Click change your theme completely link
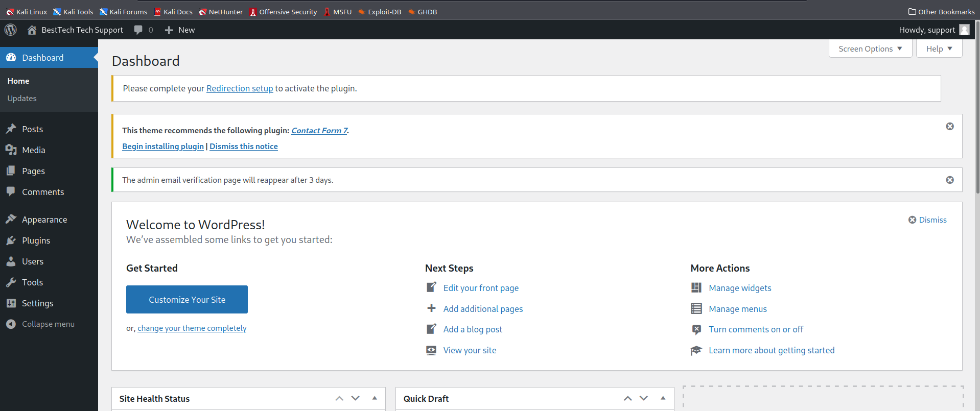 (192, 328)
